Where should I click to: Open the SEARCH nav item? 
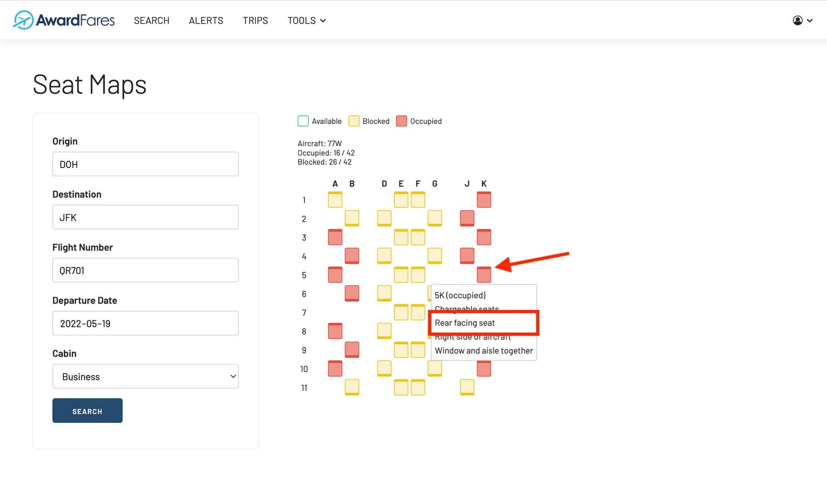pyautogui.click(x=151, y=21)
